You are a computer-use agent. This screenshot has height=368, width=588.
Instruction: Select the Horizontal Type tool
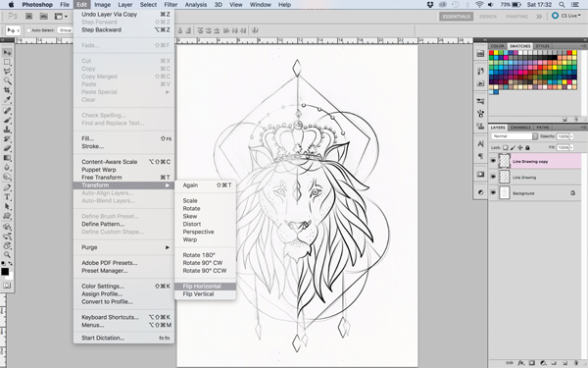tap(7, 197)
